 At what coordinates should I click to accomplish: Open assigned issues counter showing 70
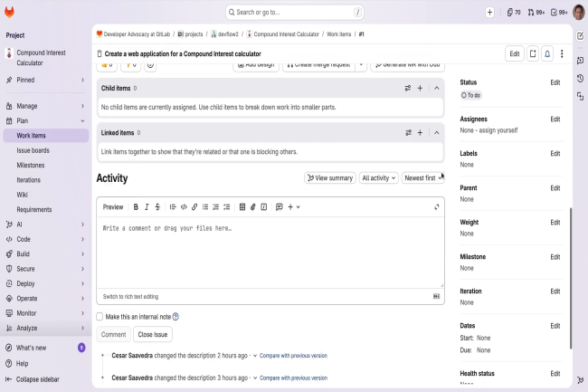514,13
